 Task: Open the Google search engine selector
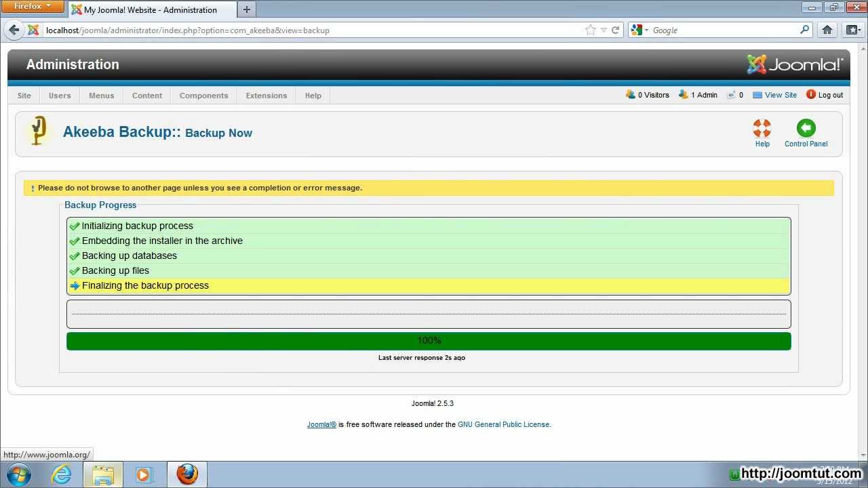(x=640, y=30)
